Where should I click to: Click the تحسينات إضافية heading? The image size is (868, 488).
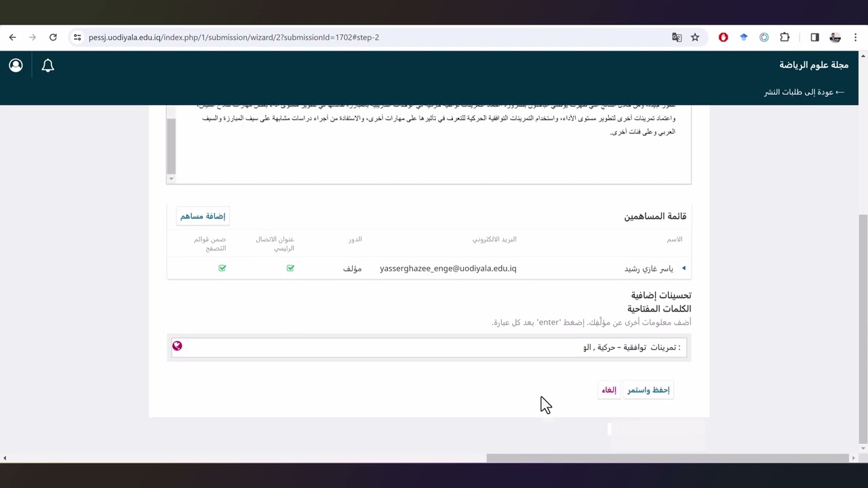(x=661, y=296)
